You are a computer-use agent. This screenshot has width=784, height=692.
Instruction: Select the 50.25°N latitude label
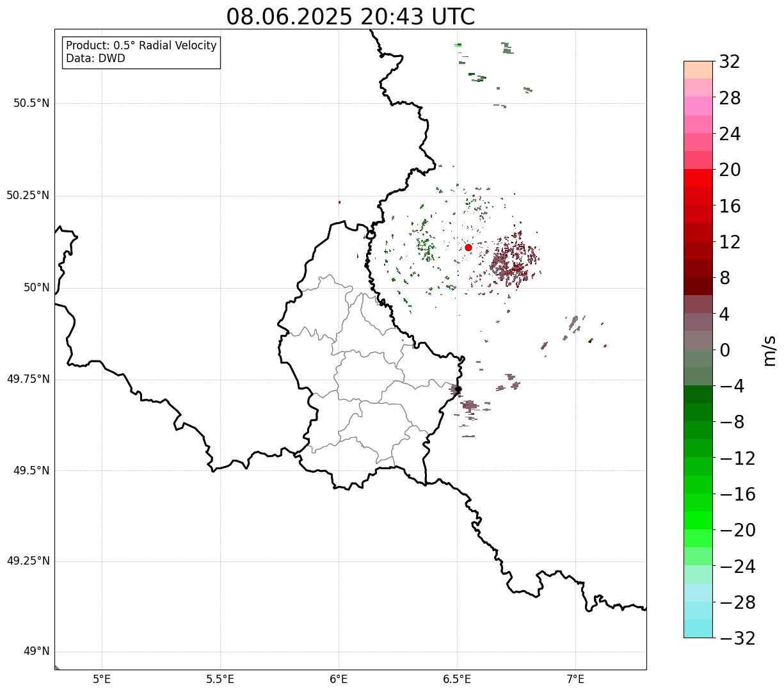tap(28, 195)
